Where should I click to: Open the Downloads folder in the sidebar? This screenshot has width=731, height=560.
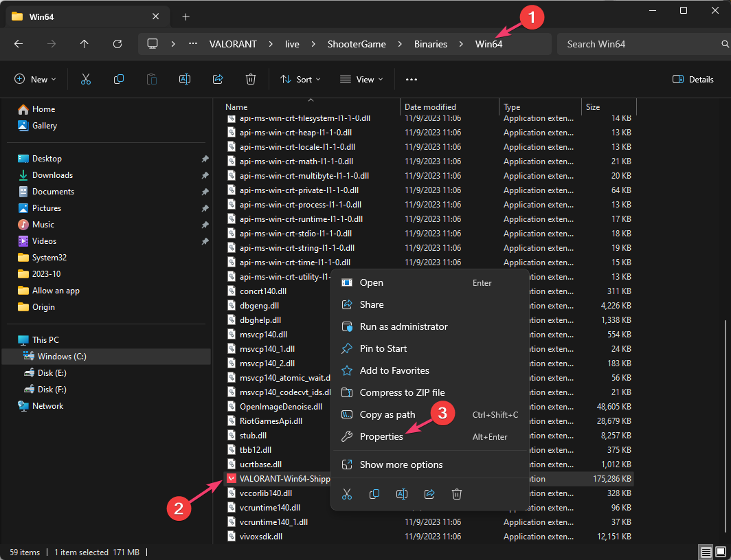coord(52,175)
